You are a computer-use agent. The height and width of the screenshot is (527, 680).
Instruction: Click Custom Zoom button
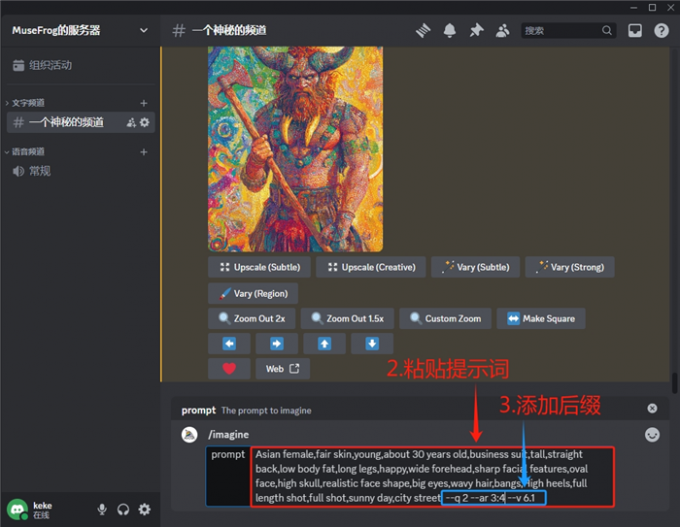click(x=445, y=318)
